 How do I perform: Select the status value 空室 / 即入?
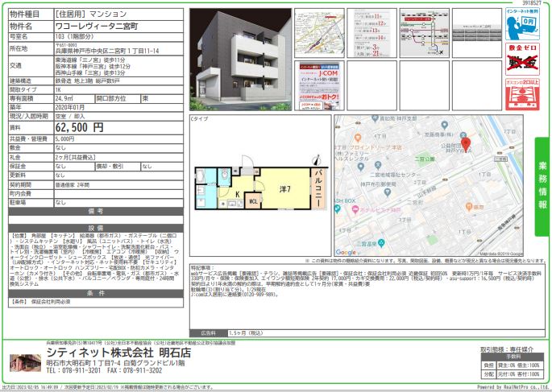click(x=69, y=116)
